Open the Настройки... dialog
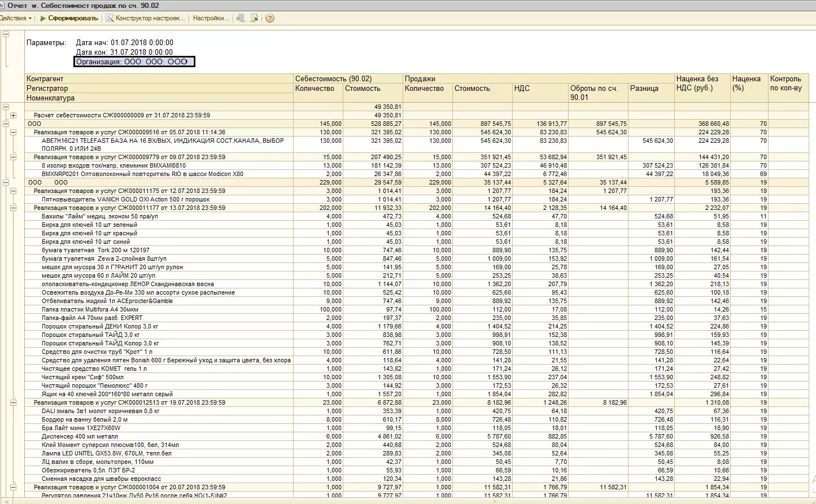Screen dimensions: 816x504 click(211, 18)
